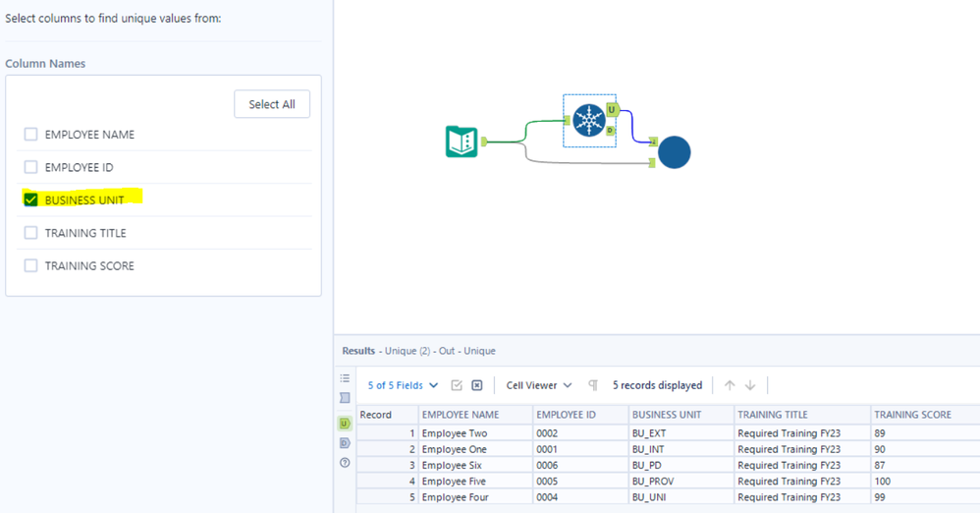The image size is (980, 513).
Task: Select the Unique snowflake tool on canvas
Action: click(589, 121)
